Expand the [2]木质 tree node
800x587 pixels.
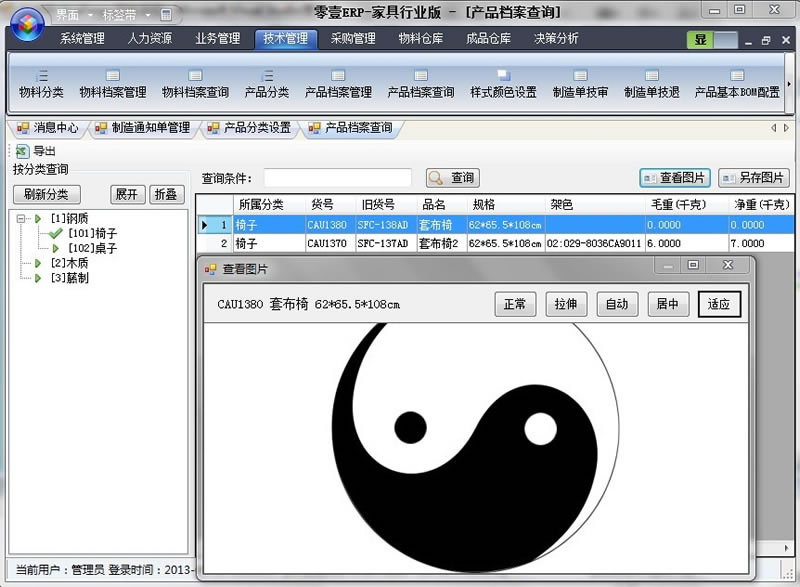(x=38, y=263)
